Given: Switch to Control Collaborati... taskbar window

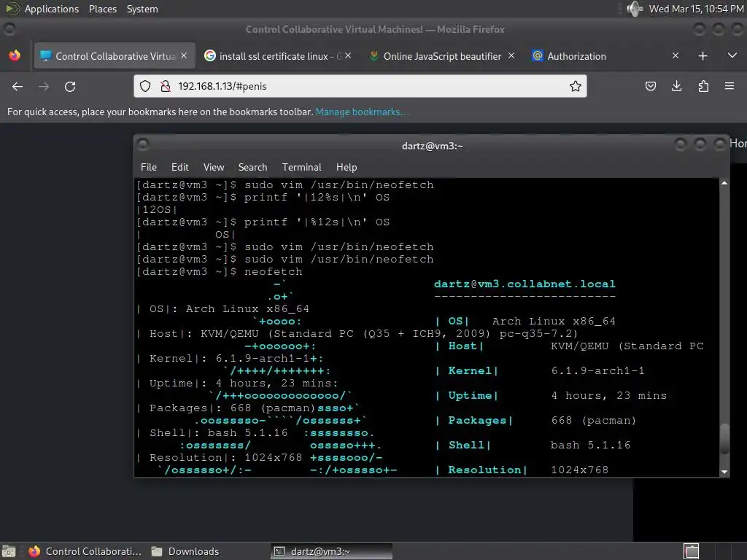Looking at the screenshot, I should click(85, 551).
